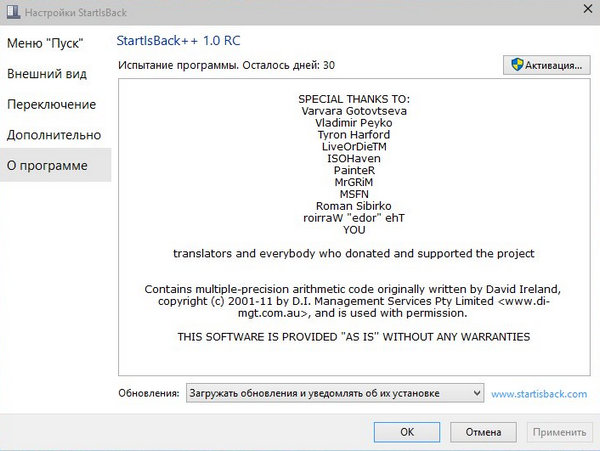Click the shield icon on the activation button
600x451 pixels.
pos(518,65)
